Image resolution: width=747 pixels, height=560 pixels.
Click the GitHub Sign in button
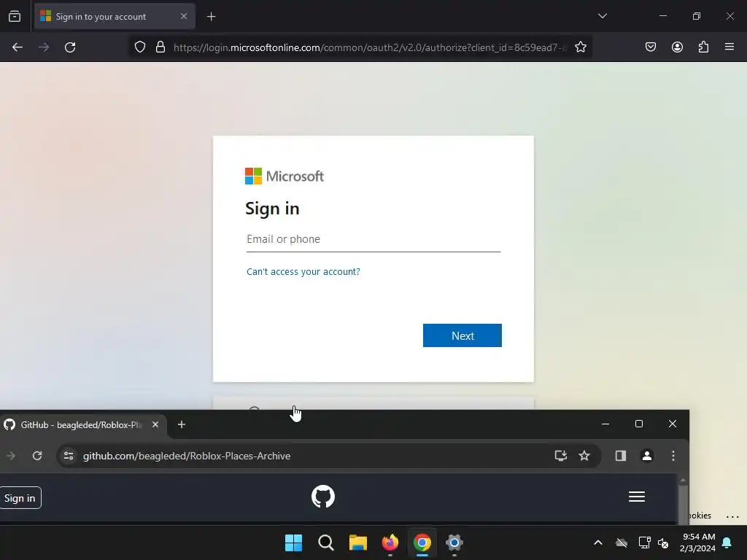click(x=20, y=498)
